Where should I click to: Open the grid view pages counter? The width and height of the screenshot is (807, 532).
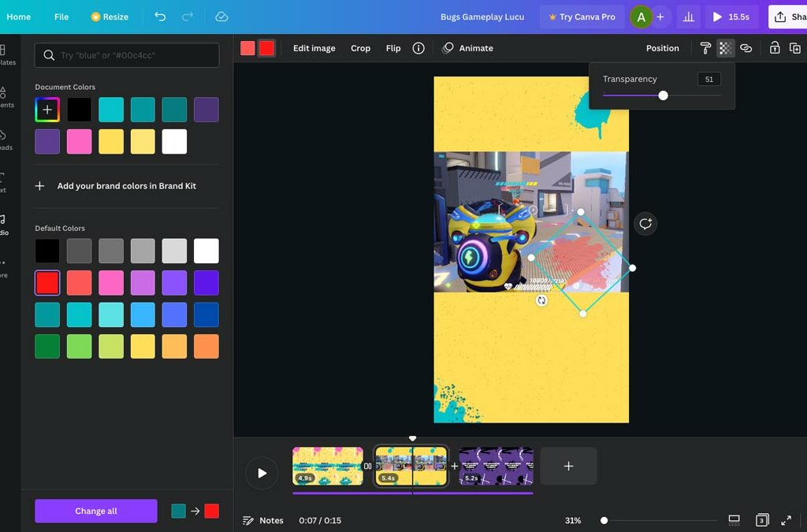click(761, 520)
